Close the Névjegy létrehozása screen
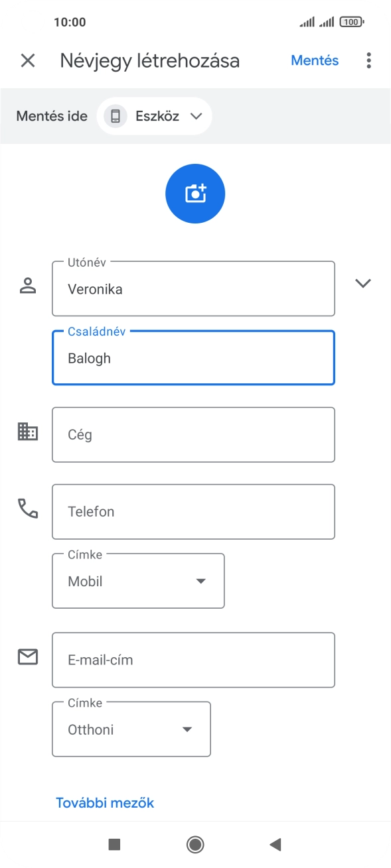 pyautogui.click(x=28, y=60)
